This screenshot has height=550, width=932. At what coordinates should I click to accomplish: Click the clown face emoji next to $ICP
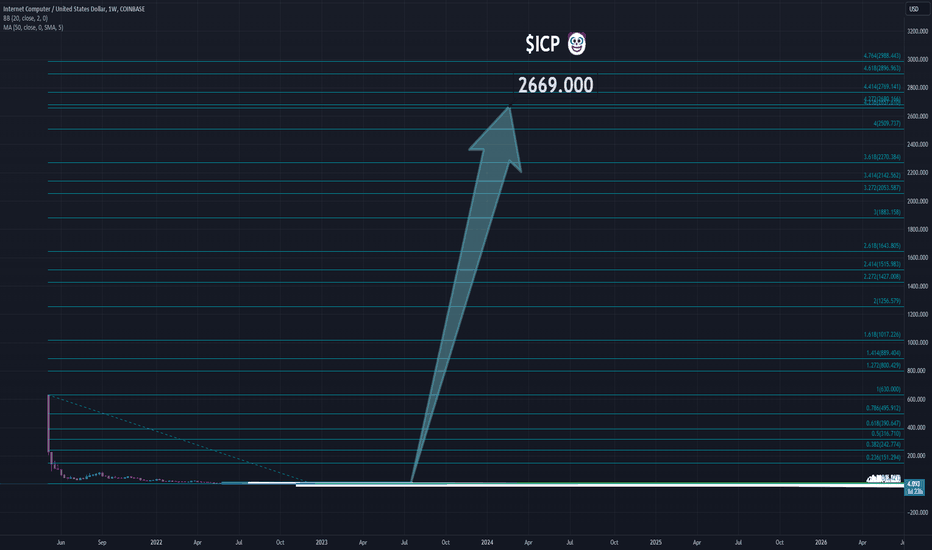tap(577, 43)
